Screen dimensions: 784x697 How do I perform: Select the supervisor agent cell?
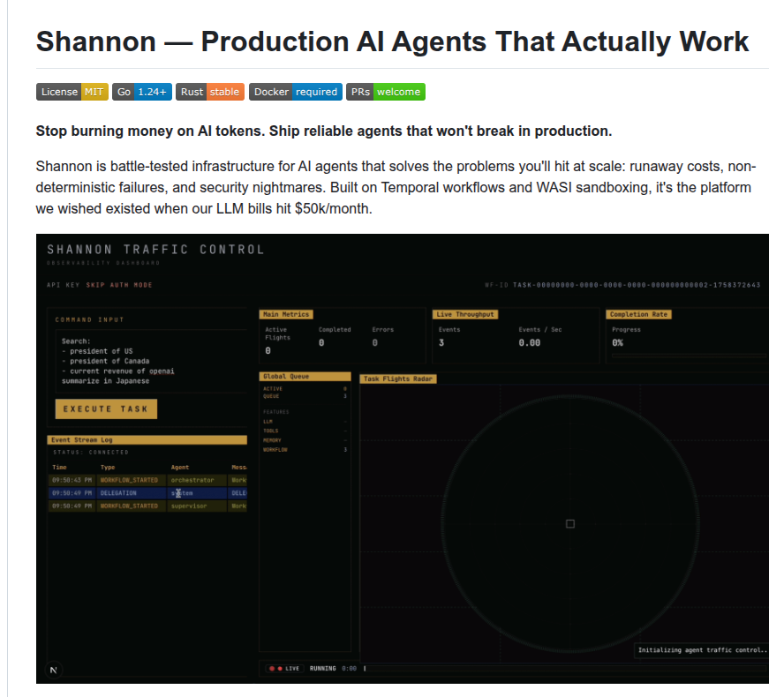pyautogui.click(x=198, y=506)
